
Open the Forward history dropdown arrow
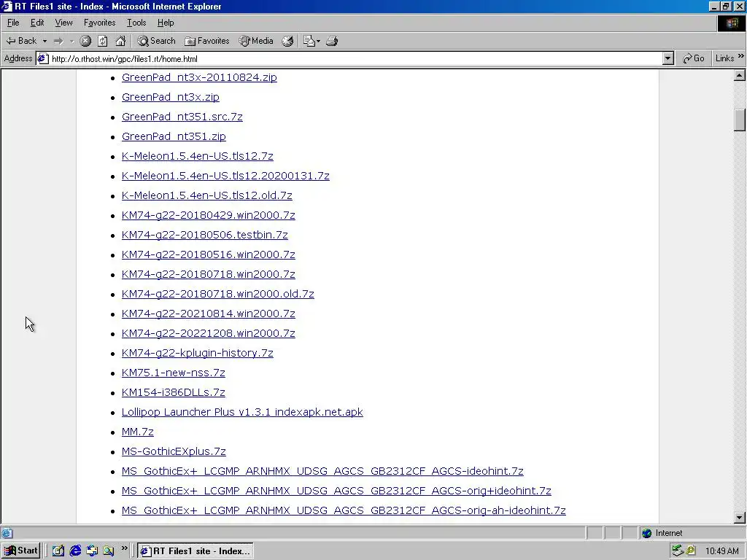point(72,41)
